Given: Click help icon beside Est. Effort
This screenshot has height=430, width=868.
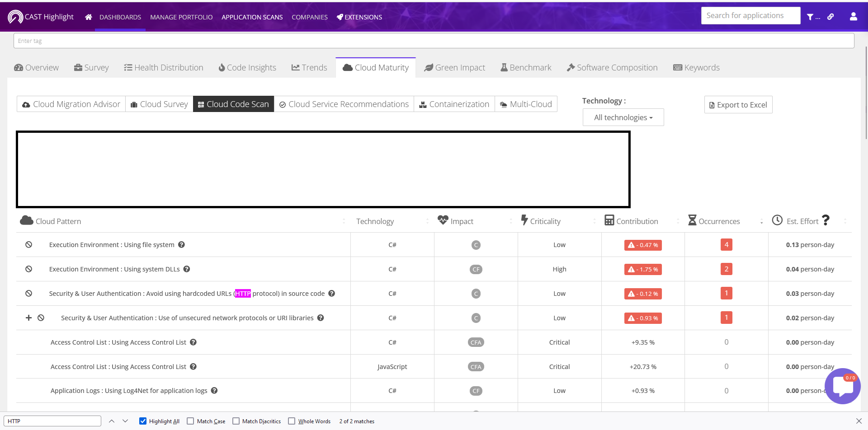Looking at the screenshot, I should tap(826, 220).
